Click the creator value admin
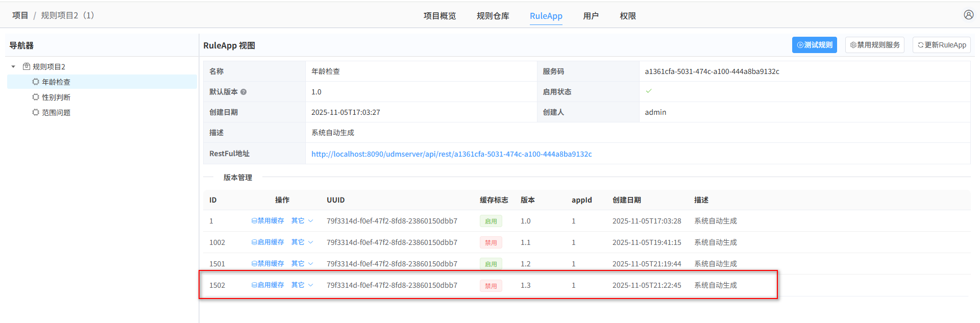Viewport: 980px width, 323px height. [655, 112]
